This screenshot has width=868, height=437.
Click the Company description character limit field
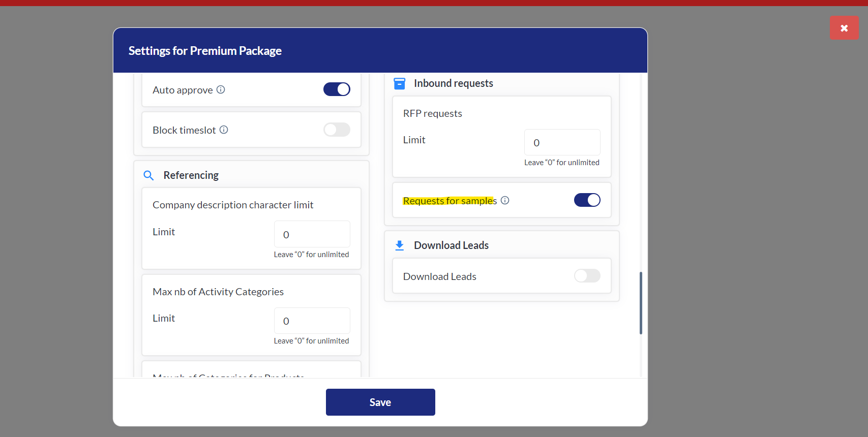click(x=312, y=234)
